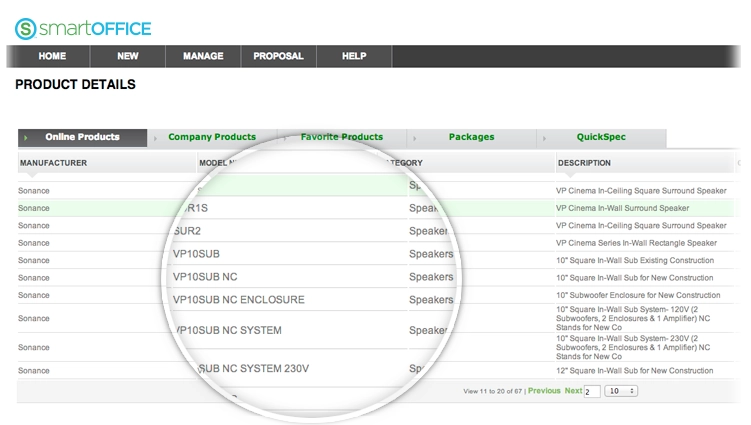This screenshot has height=425, width=751.
Task: Switch to the Favorite Products tab
Action: [342, 137]
